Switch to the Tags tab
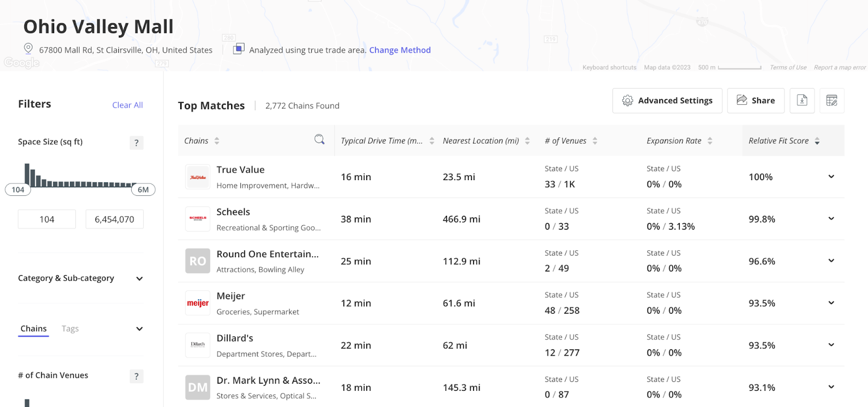The height and width of the screenshot is (407, 868). (x=70, y=329)
